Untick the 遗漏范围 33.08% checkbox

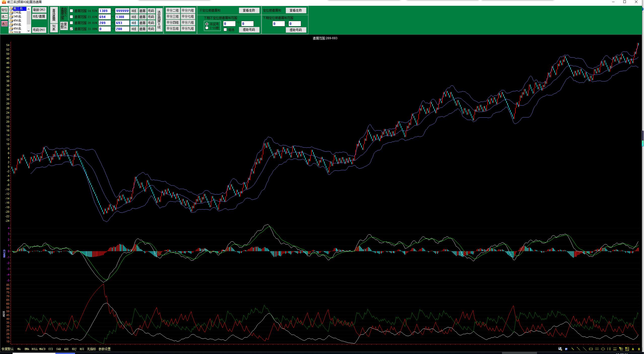(71, 29)
